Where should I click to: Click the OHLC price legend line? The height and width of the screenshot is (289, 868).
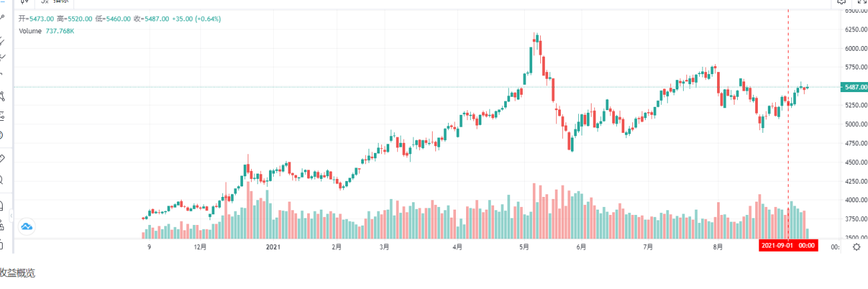tap(120, 19)
